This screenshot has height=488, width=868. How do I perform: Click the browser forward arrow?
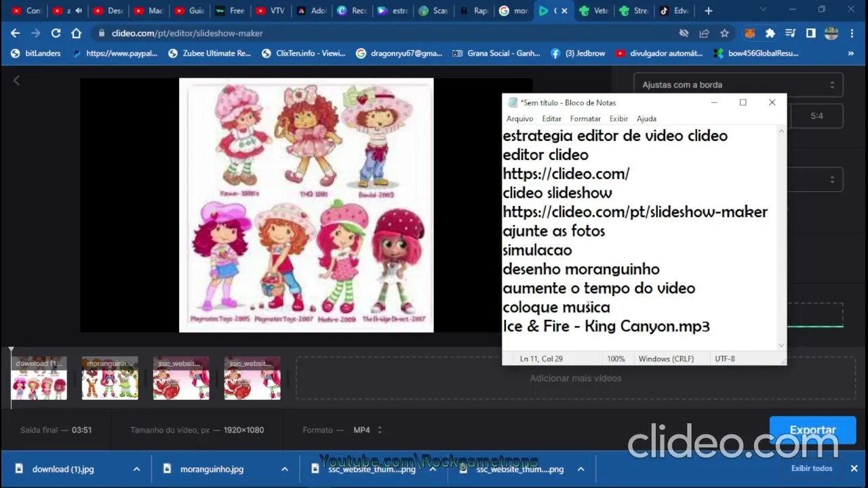(35, 33)
